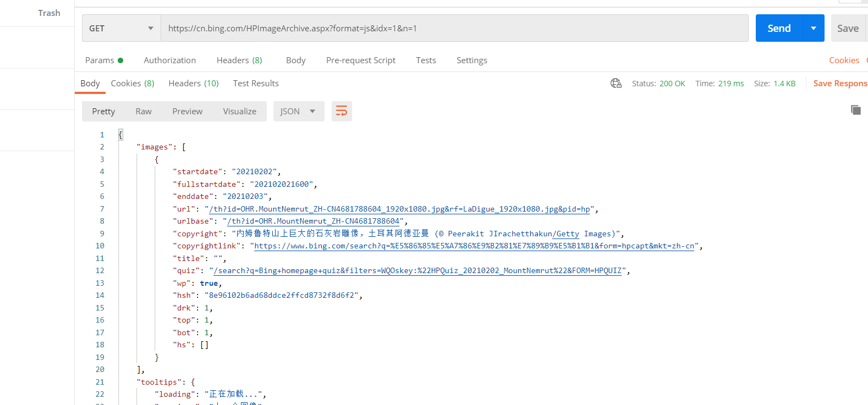Open the response Cookies (8) tab
This screenshot has height=405, width=868.
133,84
